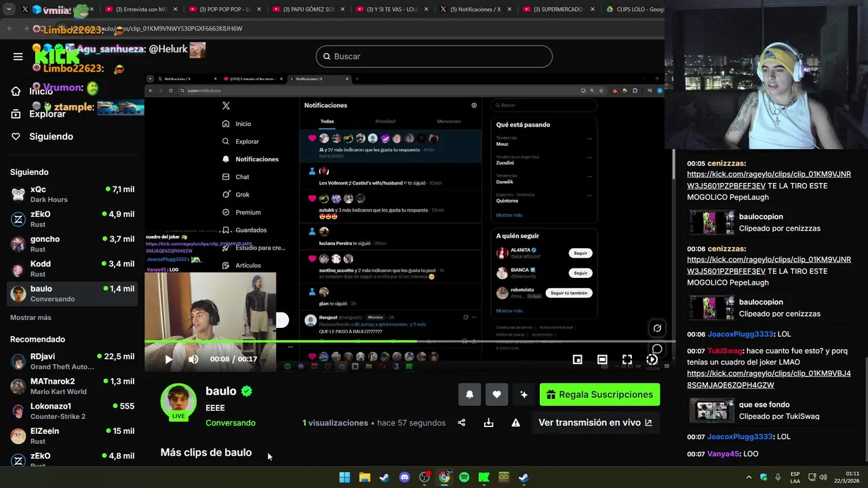
Task: Open Spotify from the taskbar
Action: click(x=464, y=477)
